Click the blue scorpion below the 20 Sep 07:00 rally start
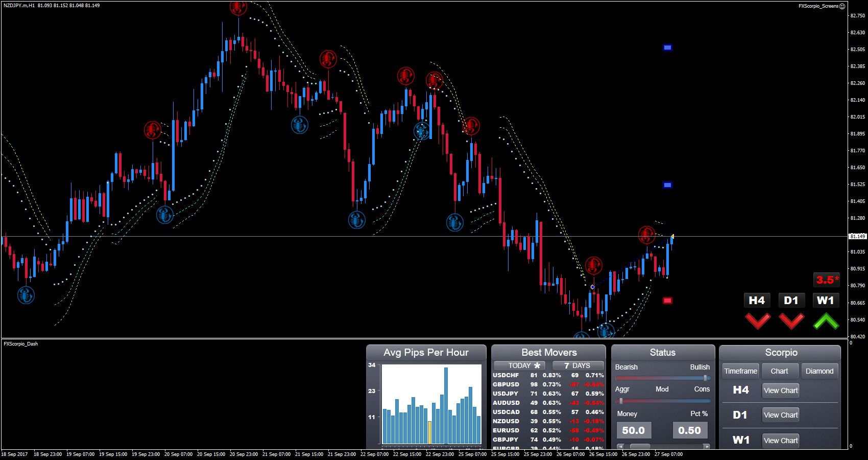This screenshot has width=868, height=460. click(x=165, y=215)
